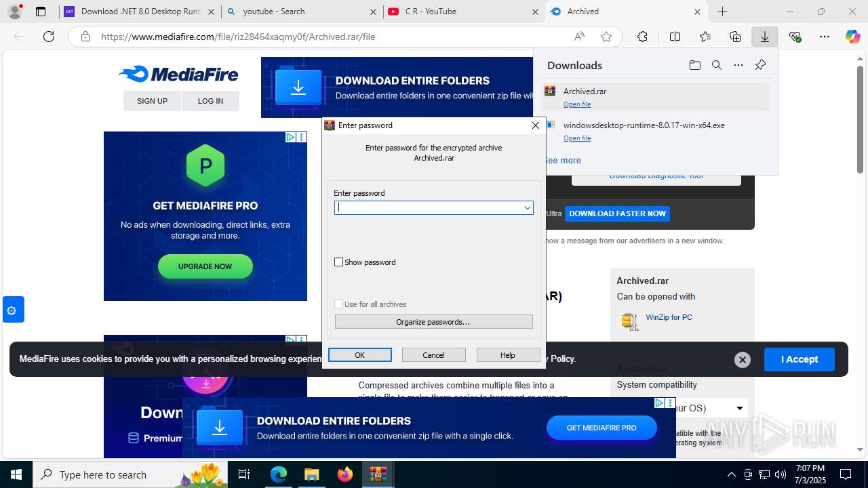This screenshot has height=488, width=868.
Task: Open file link under windowsdesktop-runtime exe
Action: (577, 138)
